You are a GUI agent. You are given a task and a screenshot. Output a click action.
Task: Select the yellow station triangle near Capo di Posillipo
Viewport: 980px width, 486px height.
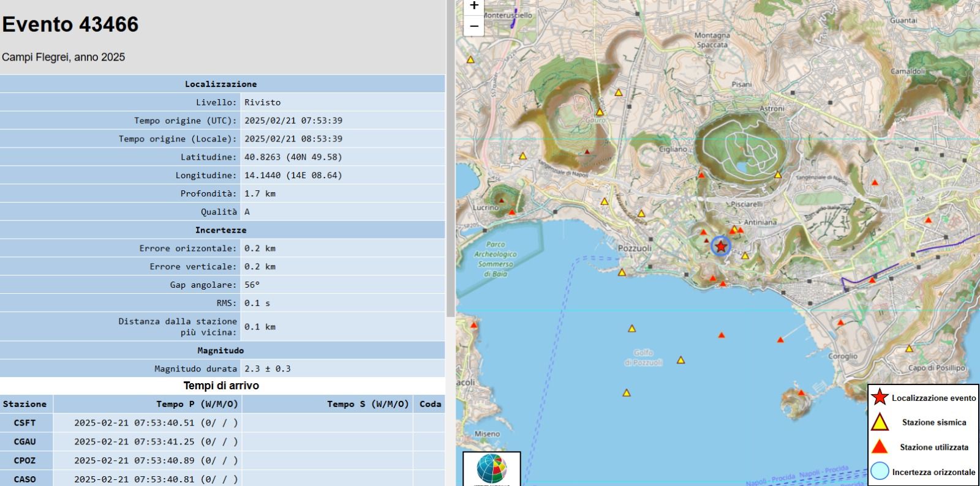pos(910,349)
